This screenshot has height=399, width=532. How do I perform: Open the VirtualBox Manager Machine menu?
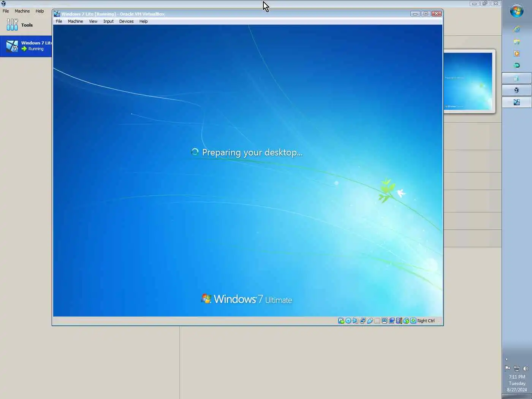tap(22, 11)
